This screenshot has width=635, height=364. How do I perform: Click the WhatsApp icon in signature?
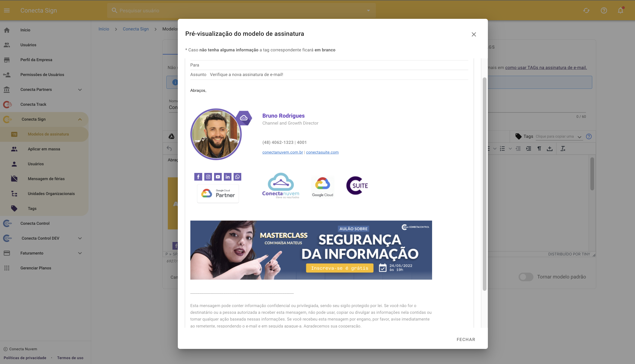pyautogui.click(x=237, y=177)
